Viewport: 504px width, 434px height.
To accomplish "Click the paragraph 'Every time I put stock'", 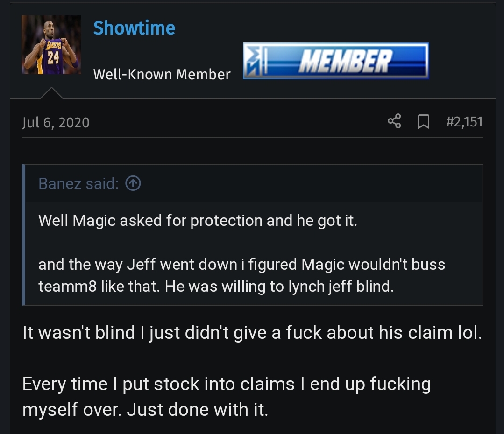I will pos(227,384).
